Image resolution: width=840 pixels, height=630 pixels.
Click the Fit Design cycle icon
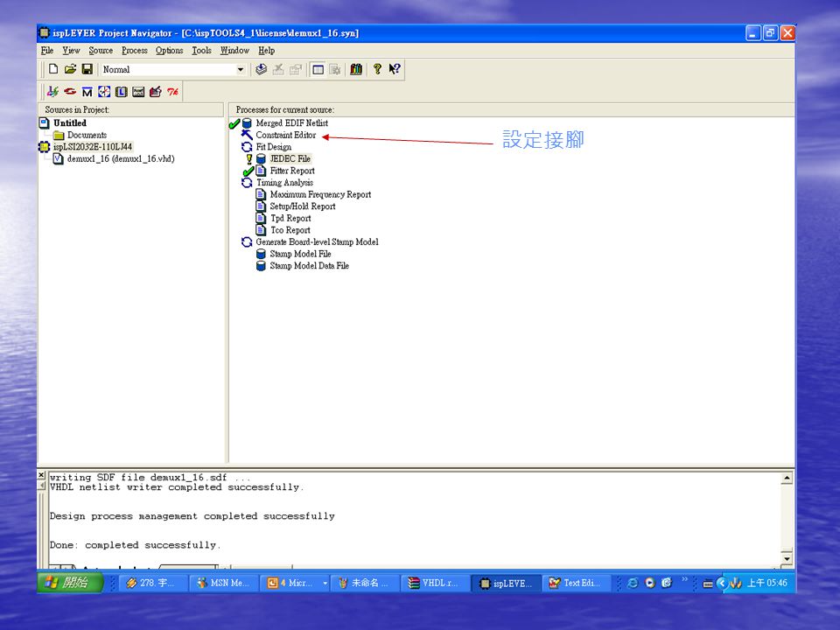pyautogui.click(x=247, y=147)
